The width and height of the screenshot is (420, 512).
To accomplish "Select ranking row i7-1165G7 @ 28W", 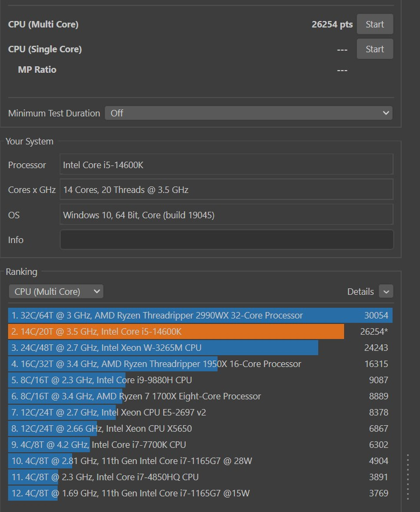I will coord(200,461).
